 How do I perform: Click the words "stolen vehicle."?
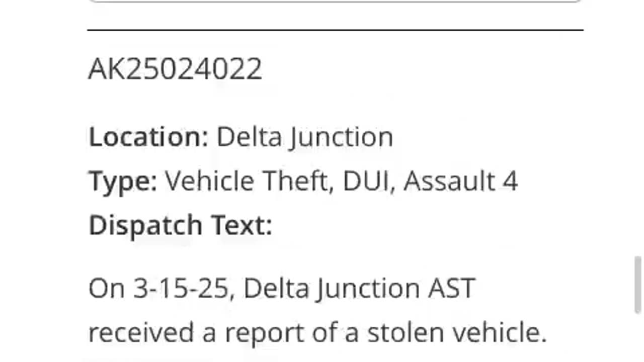point(457,333)
